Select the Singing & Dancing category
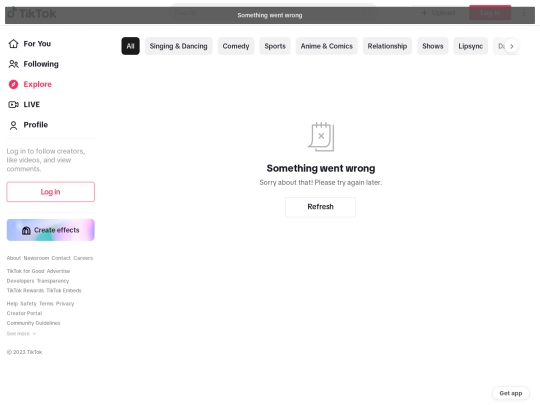540x405 pixels. [178, 46]
